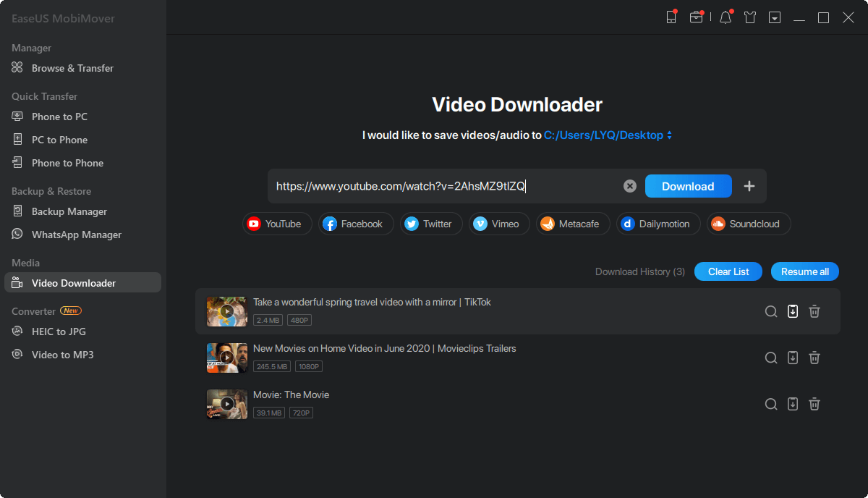Open the skin shirt icon
Viewport: 868px width, 498px height.
tap(750, 17)
